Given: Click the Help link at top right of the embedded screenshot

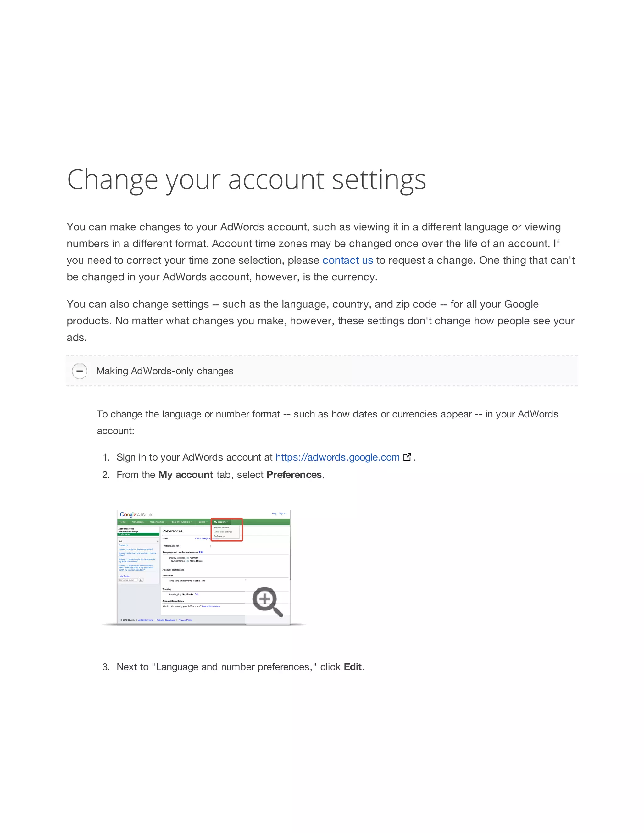Looking at the screenshot, I should click(x=274, y=514).
